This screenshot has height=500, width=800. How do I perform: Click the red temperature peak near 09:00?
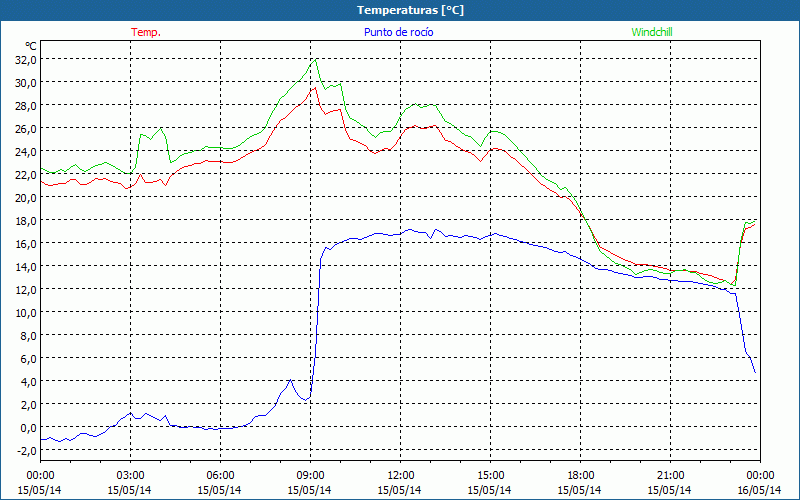pos(315,88)
